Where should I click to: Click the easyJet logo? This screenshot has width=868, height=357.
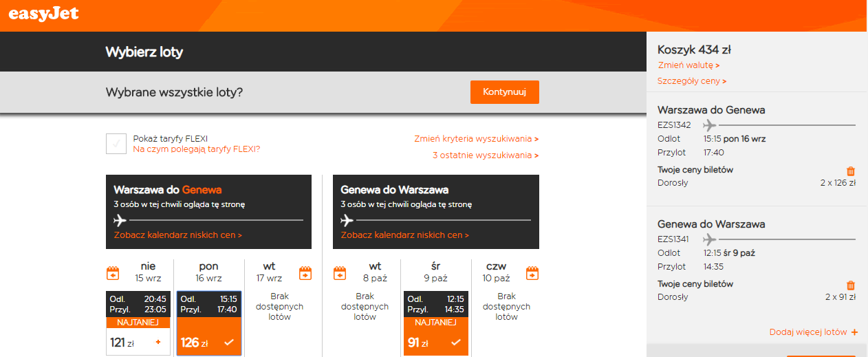(44, 14)
